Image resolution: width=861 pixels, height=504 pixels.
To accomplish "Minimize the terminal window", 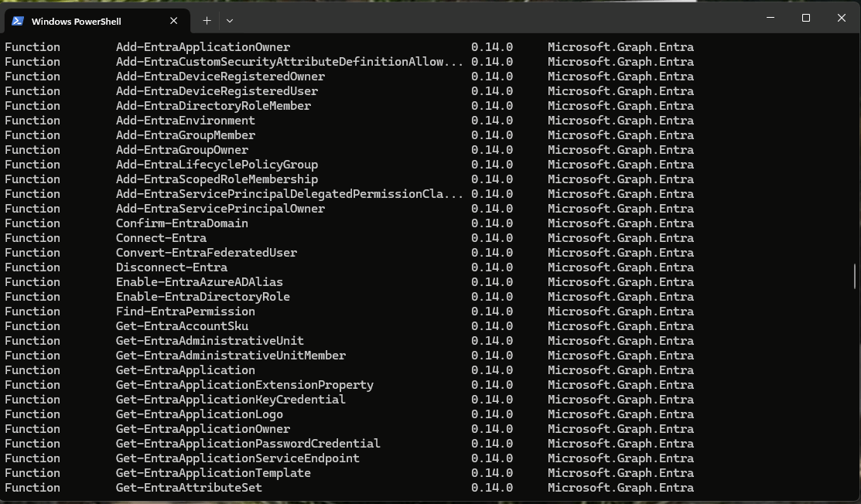I will pyautogui.click(x=770, y=18).
